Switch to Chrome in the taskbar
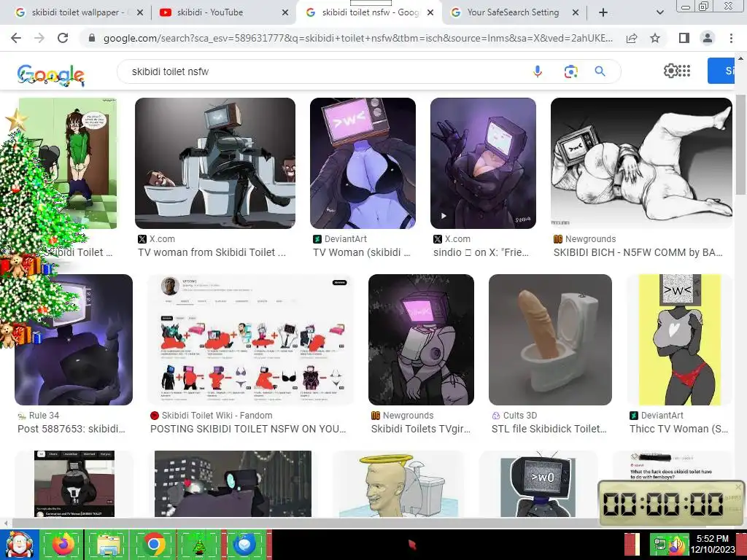Image resolution: width=747 pixels, height=560 pixels. (x=153, y=544)
